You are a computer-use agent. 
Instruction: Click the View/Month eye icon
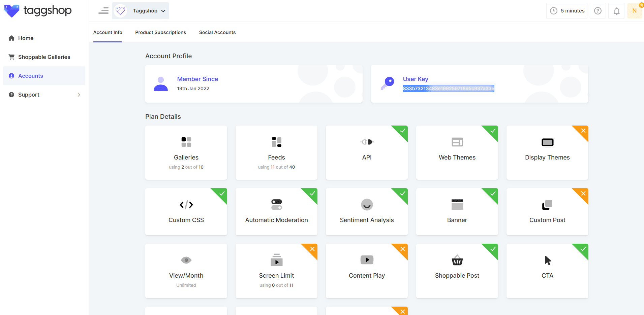point(186,260)
